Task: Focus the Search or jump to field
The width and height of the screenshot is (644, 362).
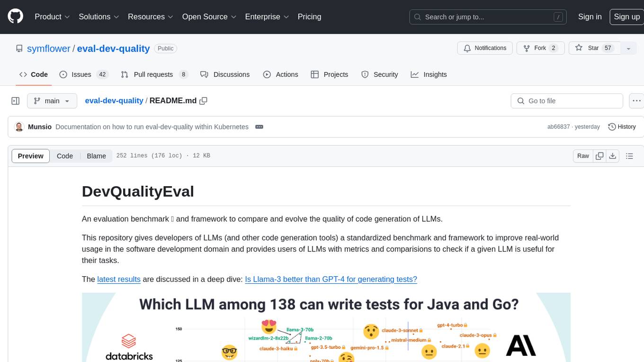Action: [x=488, y=17]
